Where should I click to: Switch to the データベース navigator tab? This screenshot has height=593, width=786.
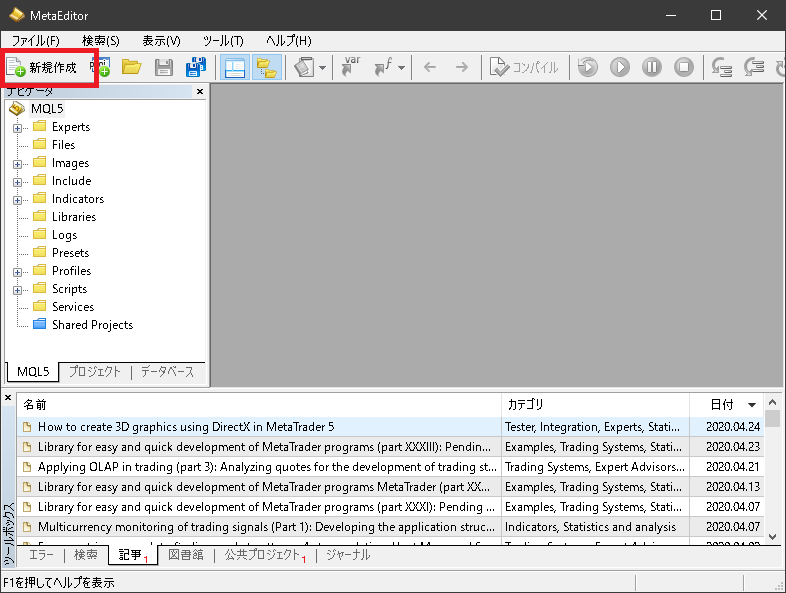tap(167, 372)
